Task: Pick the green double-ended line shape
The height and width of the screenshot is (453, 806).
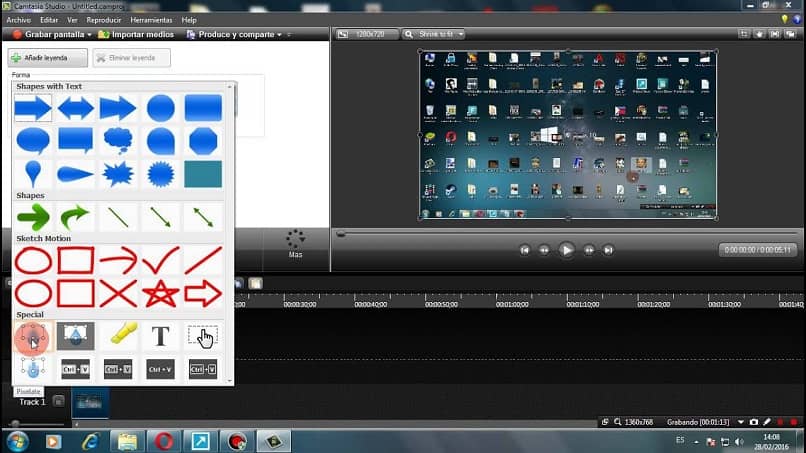Action: 203,218
